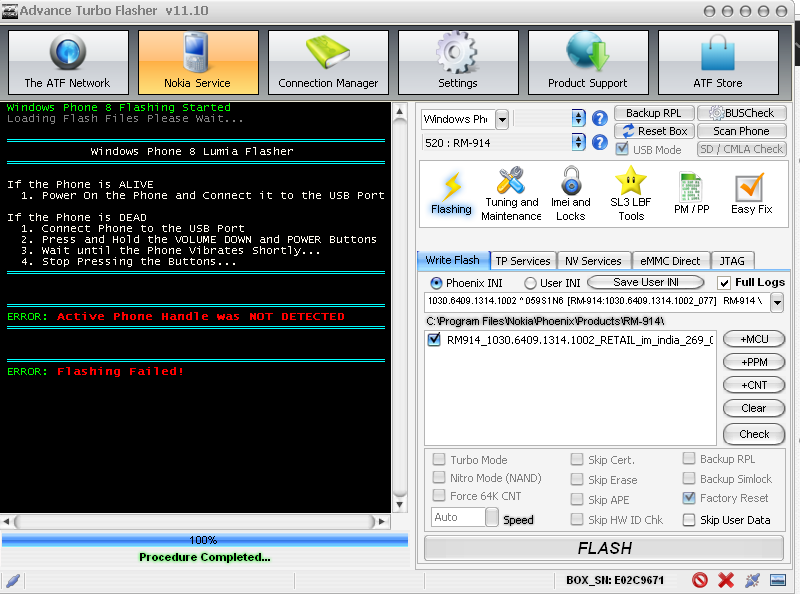Click the Backup RPL button
The image size is (800, 594).
click(x=654, y=113)
